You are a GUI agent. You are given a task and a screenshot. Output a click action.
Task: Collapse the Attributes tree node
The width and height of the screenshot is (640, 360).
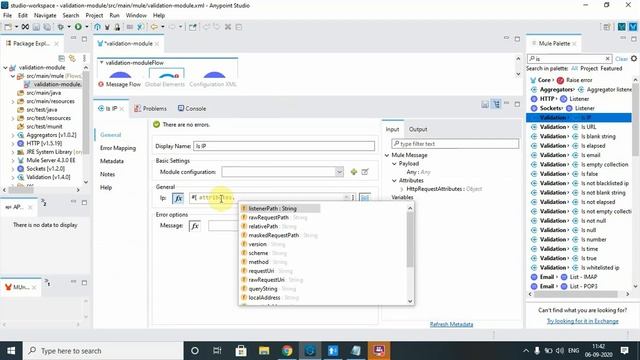coord(394,181)
